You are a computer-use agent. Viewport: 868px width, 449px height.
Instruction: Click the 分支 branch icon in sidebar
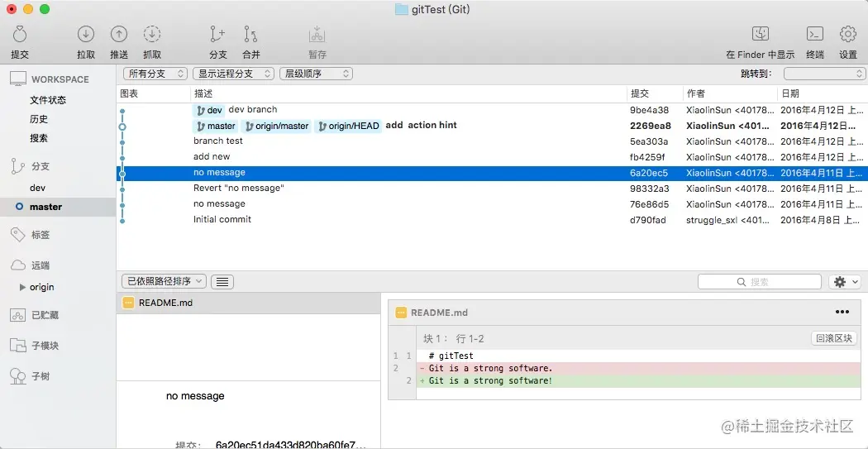tap(18, 166)
